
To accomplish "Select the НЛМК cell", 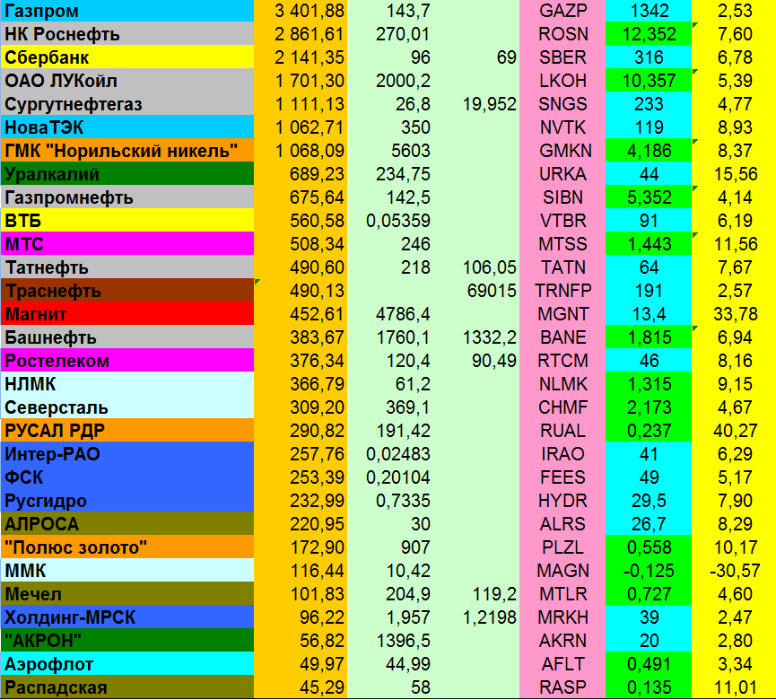I will [x=127, y=384].
